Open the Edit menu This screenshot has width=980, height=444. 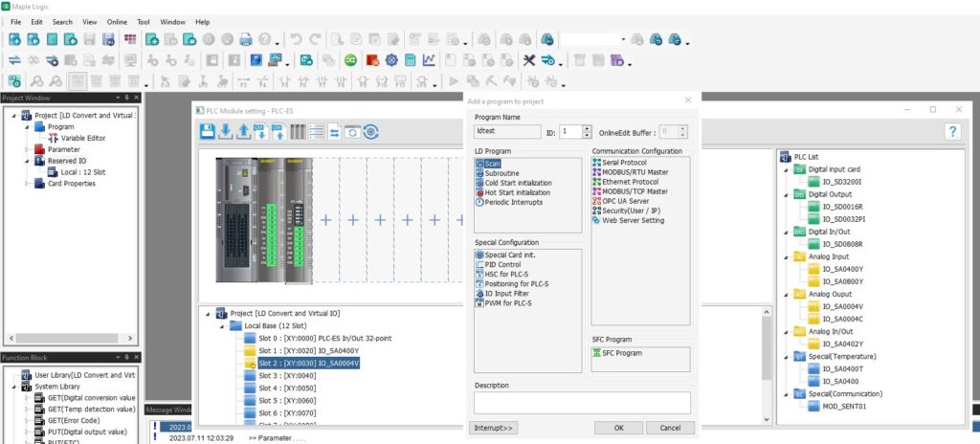[37, 22]
